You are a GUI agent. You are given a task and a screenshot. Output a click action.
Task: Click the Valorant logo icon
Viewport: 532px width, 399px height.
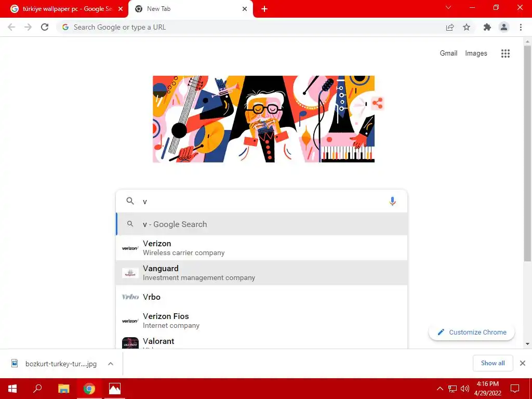[130, 343]
